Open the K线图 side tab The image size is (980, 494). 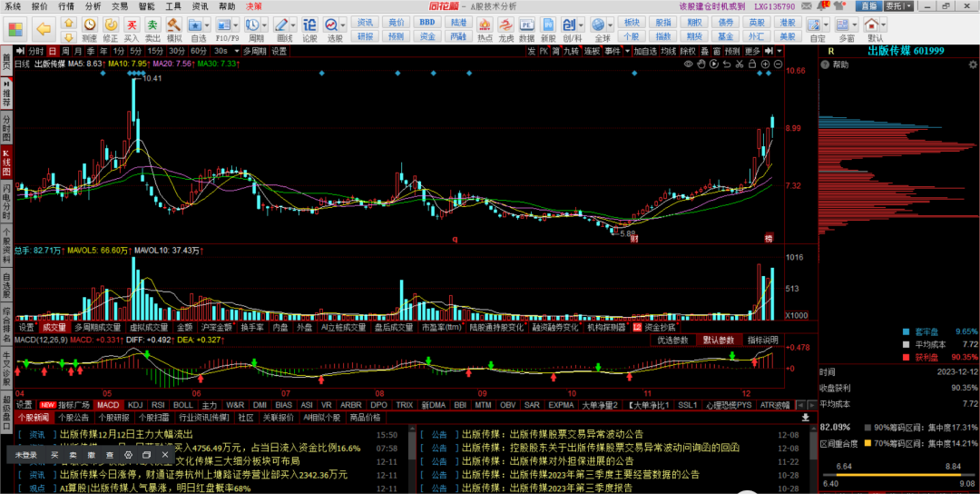(x=6, y=162)
